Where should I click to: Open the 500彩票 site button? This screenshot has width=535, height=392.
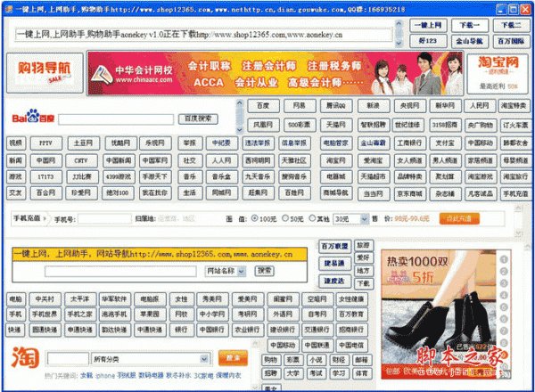pos(300,125)
